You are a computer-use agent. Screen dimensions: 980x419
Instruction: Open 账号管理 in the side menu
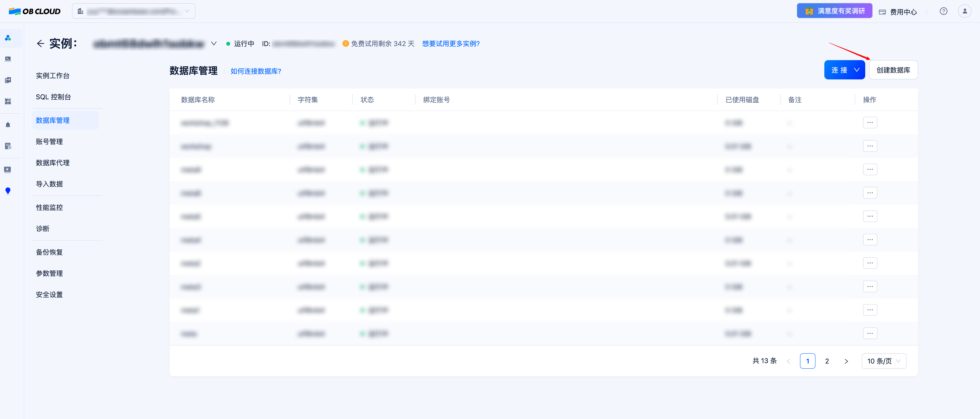click(x=49, y=141)
